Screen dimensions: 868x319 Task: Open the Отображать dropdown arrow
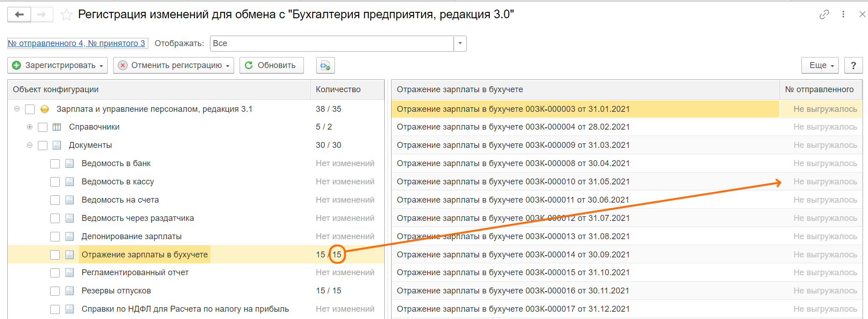pos(460,43)
